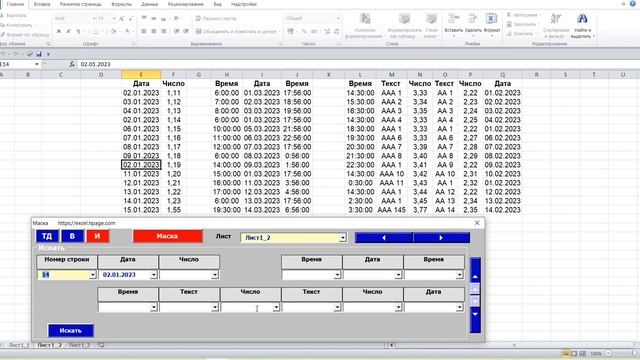Viewport: 640px width, 360px height.
Task: Switch to Page Break Preview in status bar
Action: [582, 353]
